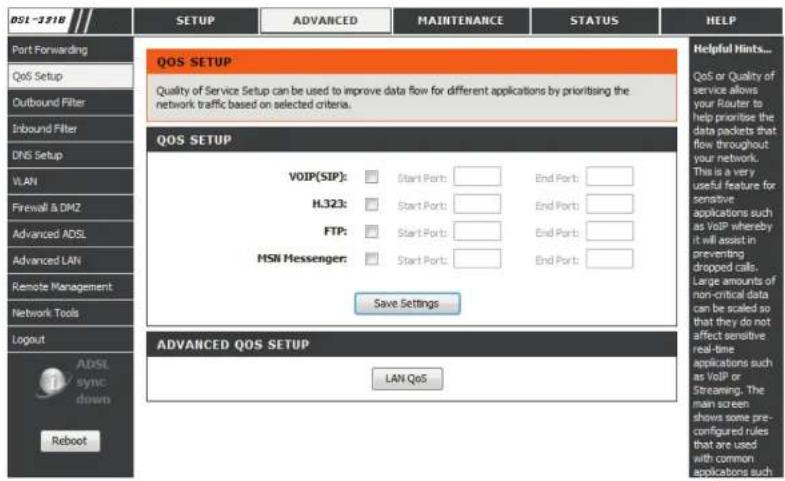The height and width of the screenshot is (481, 785).
Task: Open Network Tools
Action: [71, 313]
